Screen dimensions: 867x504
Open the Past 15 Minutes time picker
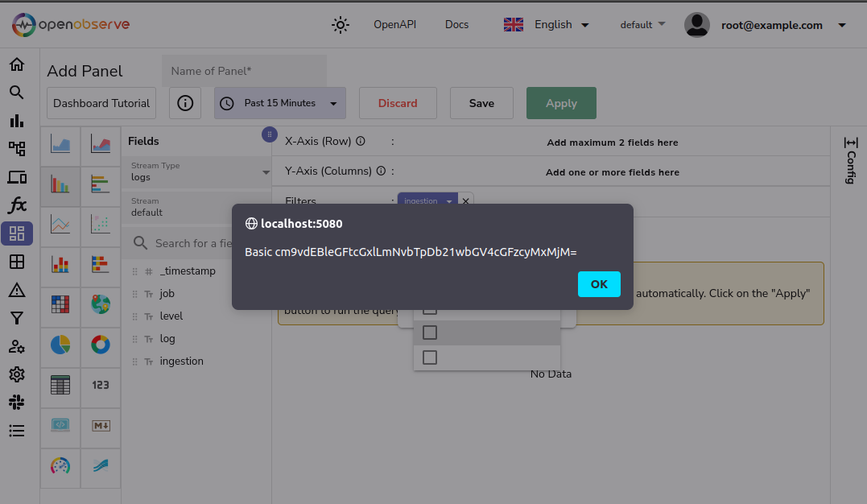279,103
